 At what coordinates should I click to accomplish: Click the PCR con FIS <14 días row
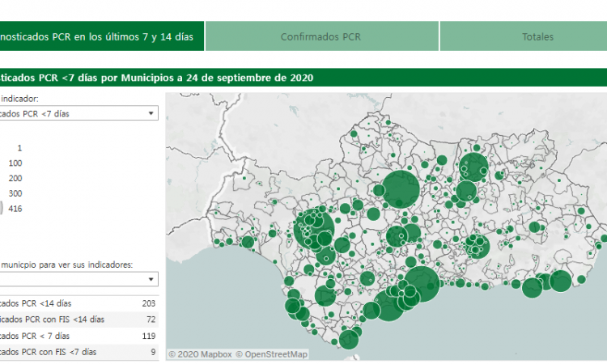pyautogui.click(x=79, y=320)
